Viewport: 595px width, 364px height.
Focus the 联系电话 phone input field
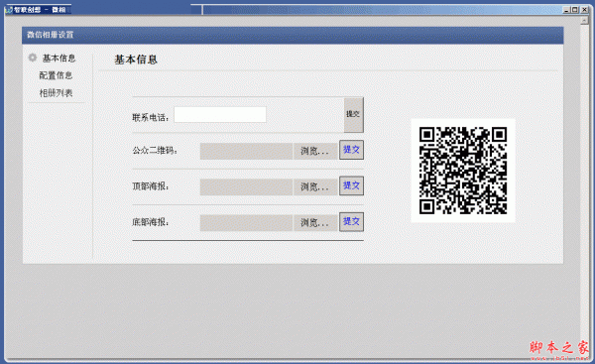220,115
